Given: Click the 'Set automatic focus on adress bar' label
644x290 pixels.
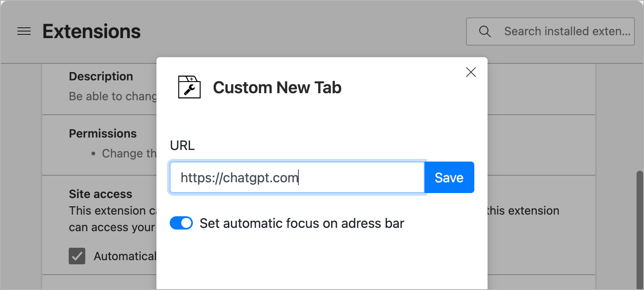Looking at the screenshot, I should point(302,223).
